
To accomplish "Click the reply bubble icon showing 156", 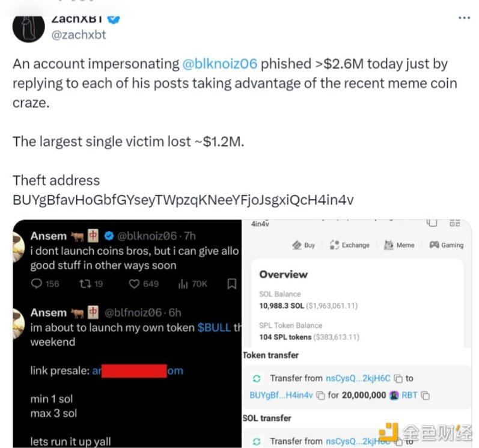I will pyautogui.click(x=37, y=283).
